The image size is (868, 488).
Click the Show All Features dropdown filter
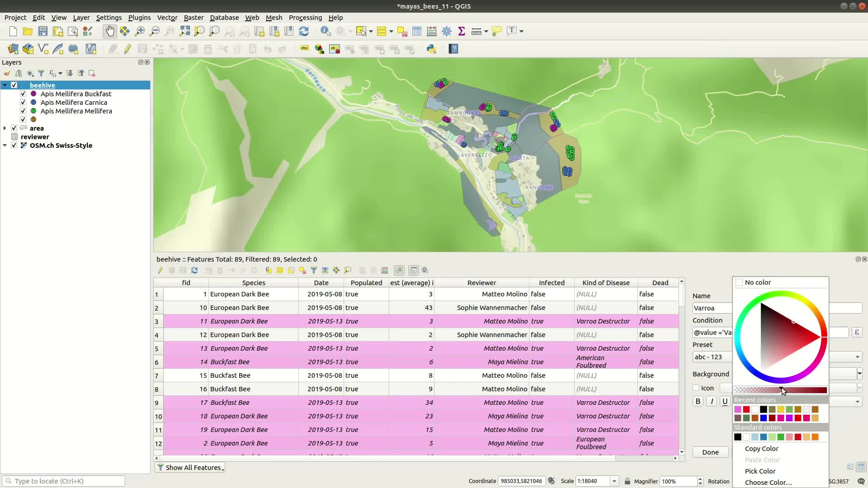(189, 467)
